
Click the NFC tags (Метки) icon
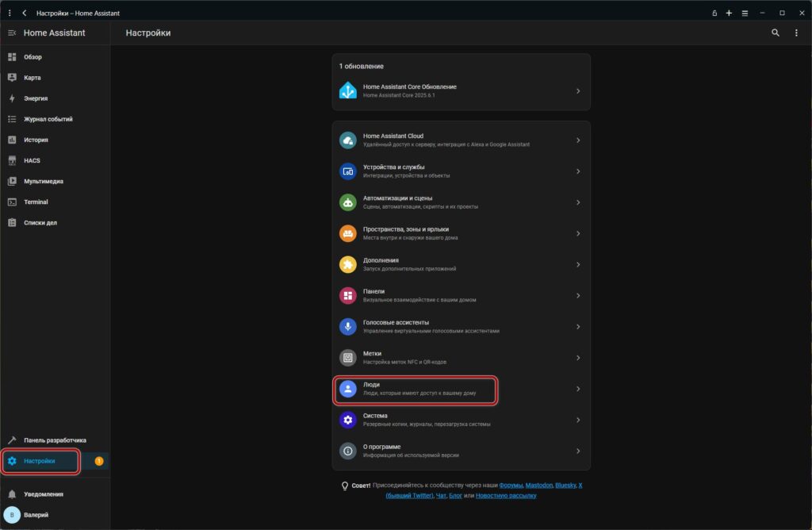(347, 358)
